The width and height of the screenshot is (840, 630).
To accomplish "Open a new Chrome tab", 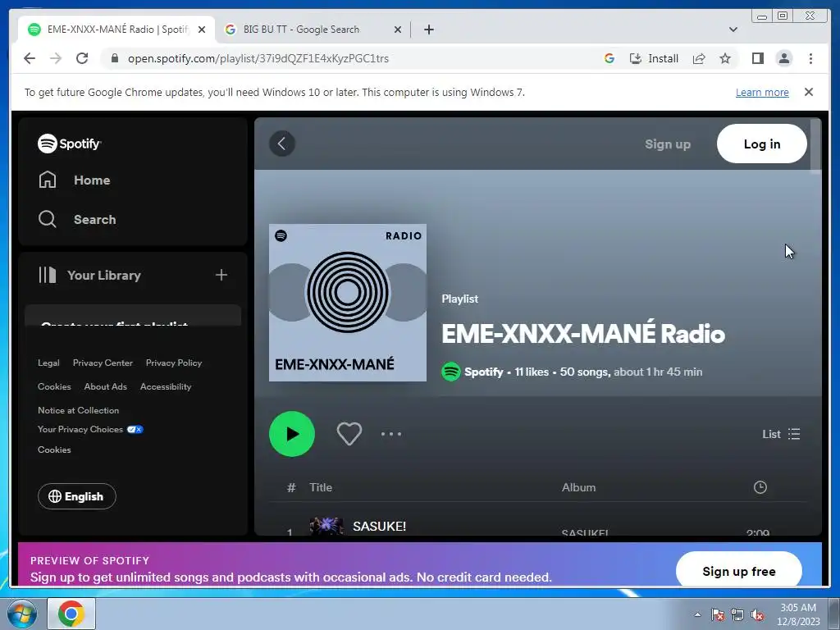I will tap(428, 30).
